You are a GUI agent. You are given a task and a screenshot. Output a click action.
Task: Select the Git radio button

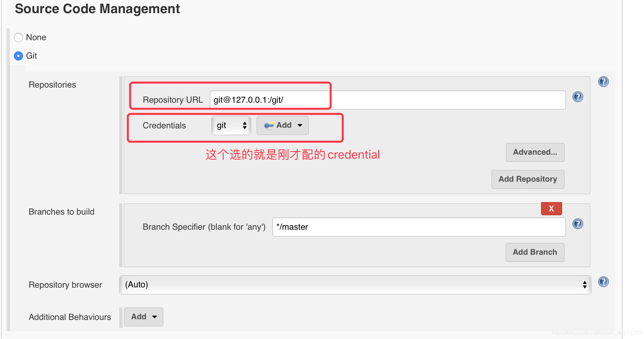[18, 56]
